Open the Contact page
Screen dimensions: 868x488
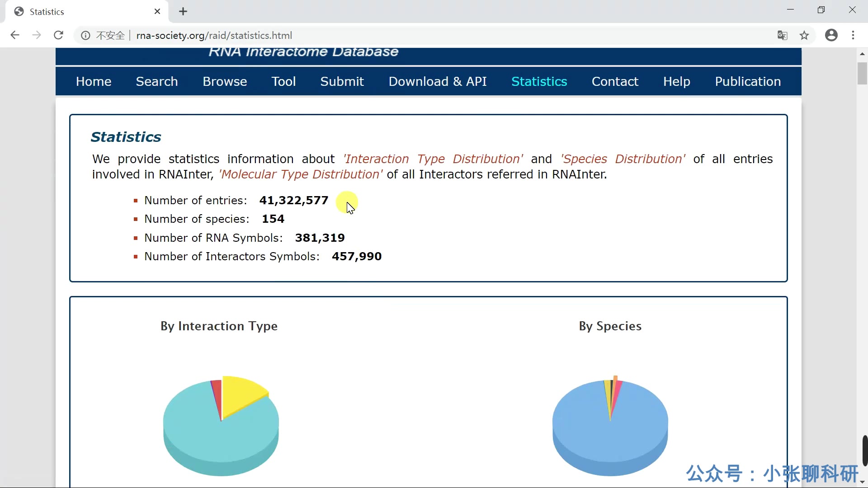[615, 81]
